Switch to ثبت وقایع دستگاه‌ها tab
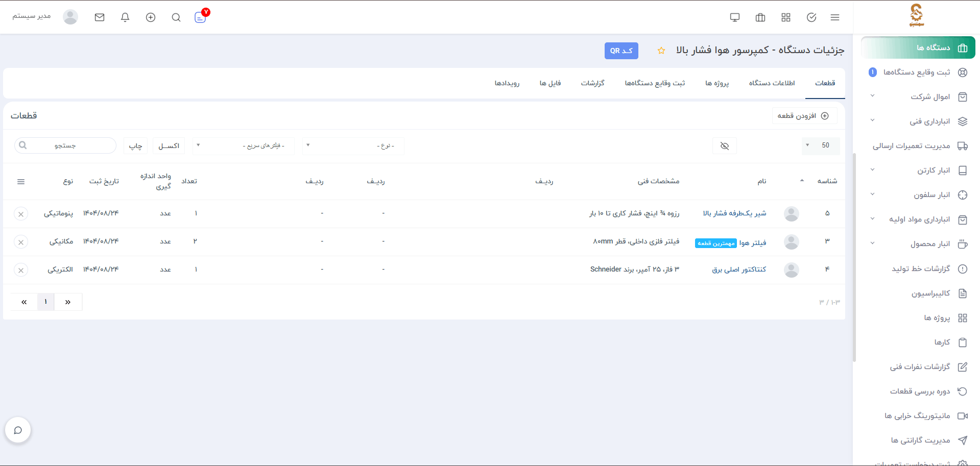This screenshot has height=466, width=980. pyautogui.click(x=655, y=83)
